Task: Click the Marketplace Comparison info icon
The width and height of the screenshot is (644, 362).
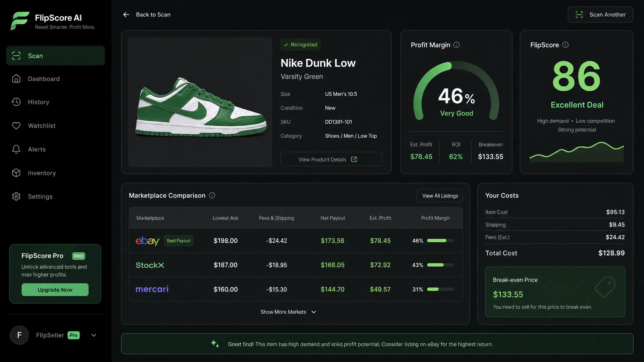Action: tap(212, 195)
